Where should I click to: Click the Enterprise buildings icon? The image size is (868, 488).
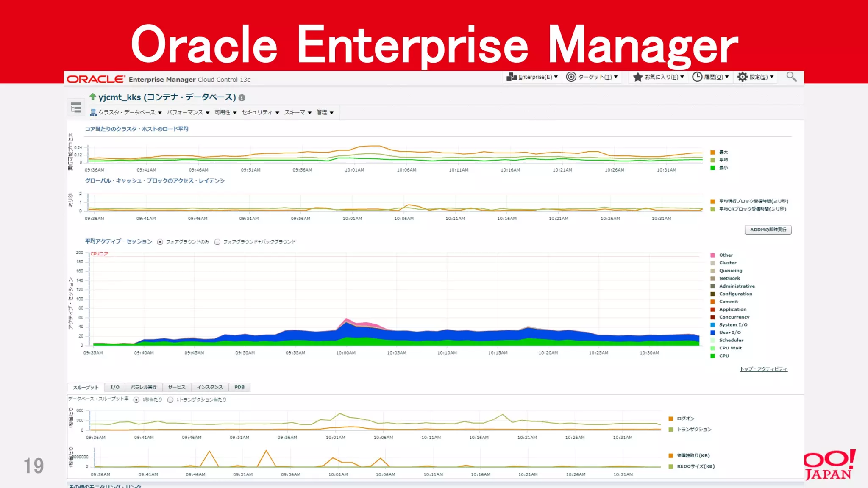(x=512, y=77)
